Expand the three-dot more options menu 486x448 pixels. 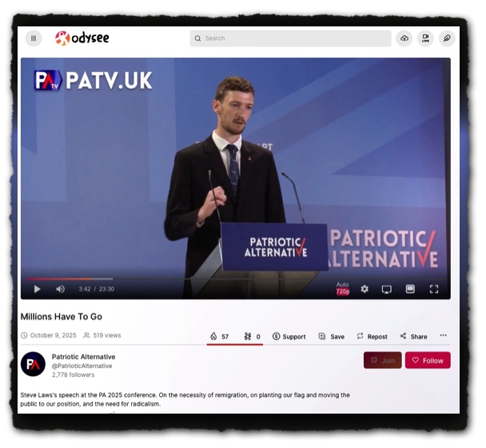tap(443, 336)
